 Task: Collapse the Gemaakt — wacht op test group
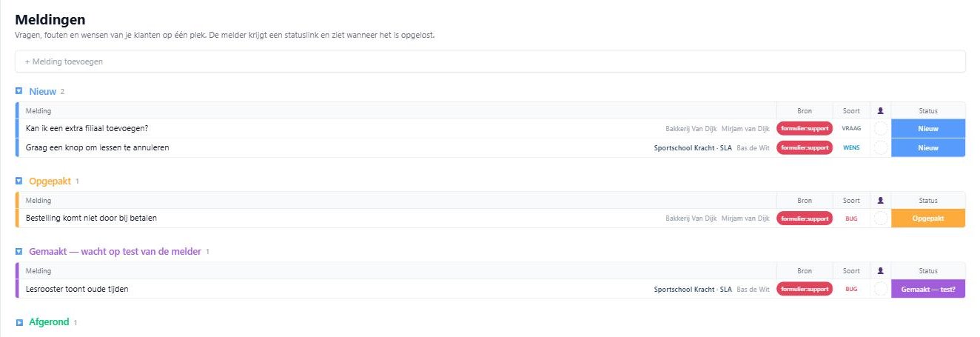19,252
